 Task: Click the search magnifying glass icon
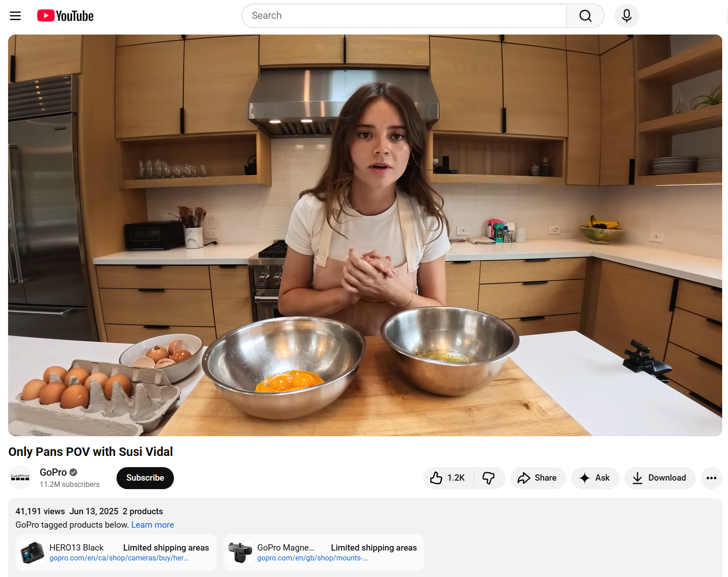pyautogui.click(x=585, y=16)
